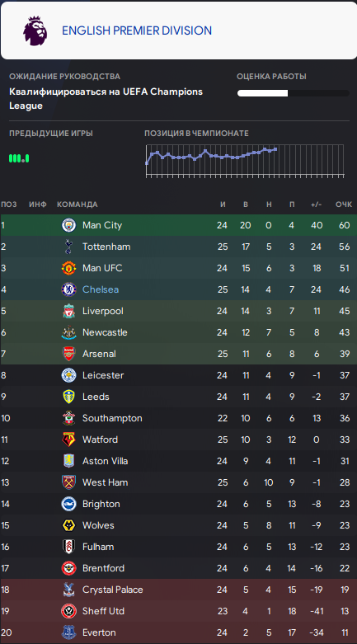Viewport: 357px width, 644px height.
Task: Select the Southampton team row name
Action: (112, 418)
